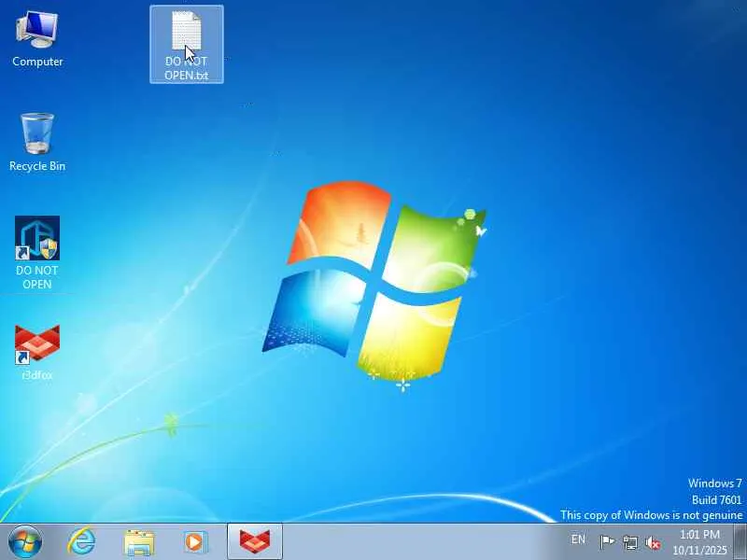747x560 pixels.
Task: Select the r3dfox desktop shortcut
Action: [x=37, y=353]
